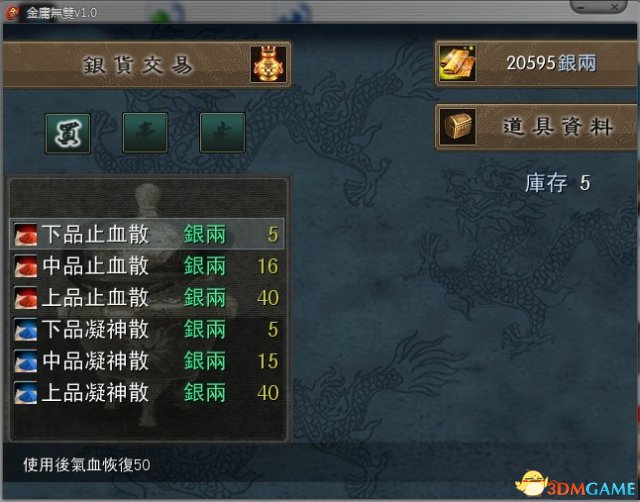The width and height of the screenshot is (640, 502).
Task: Select the 下品止血散 item row
Action: (x=147, y=234)
